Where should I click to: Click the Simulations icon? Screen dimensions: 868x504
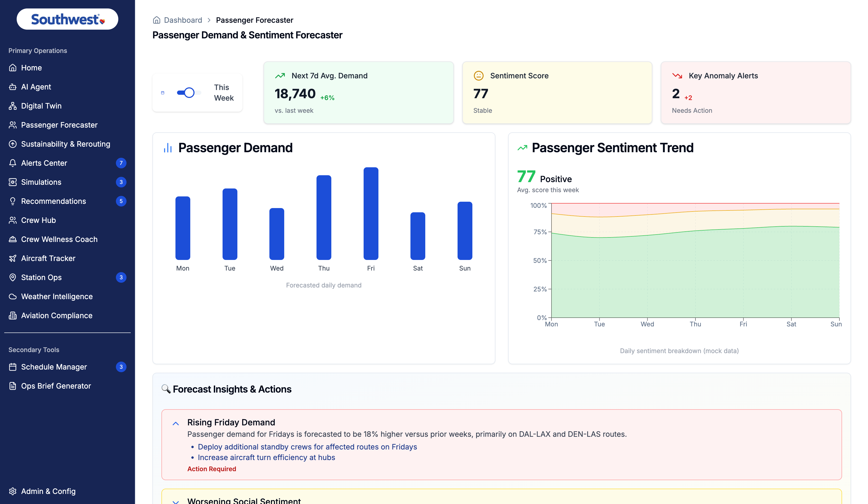click(x=13, y=182)
